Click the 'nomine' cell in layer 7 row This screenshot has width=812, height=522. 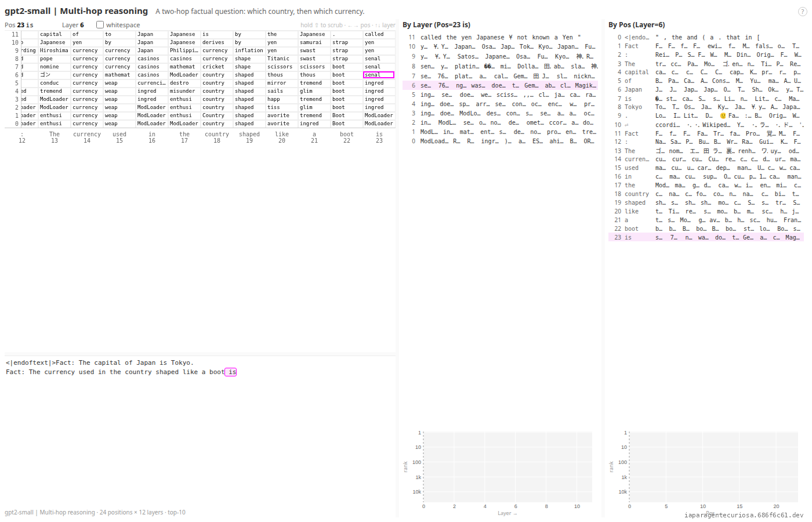pos(54,67)
